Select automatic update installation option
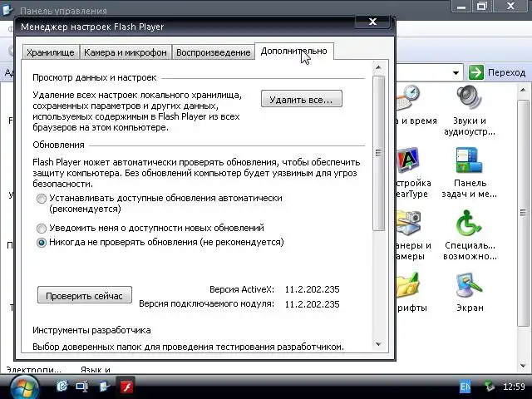This screenshot has height=399, width=532. click(42, 199)
